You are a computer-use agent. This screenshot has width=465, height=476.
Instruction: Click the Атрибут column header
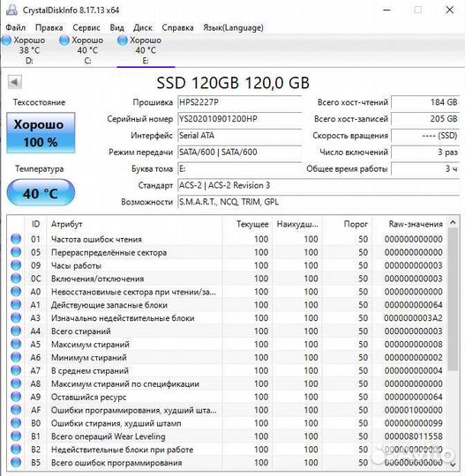(x=134, y=224)
